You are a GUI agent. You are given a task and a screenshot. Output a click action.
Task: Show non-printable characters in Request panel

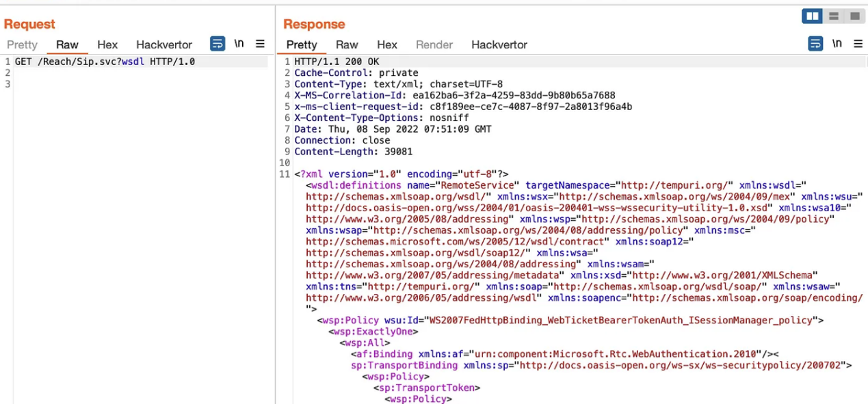239,44
